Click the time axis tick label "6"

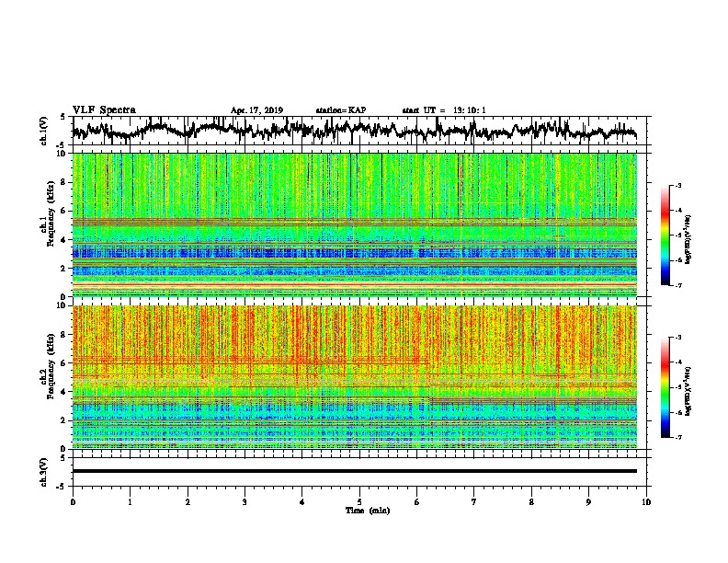point(417,502)
